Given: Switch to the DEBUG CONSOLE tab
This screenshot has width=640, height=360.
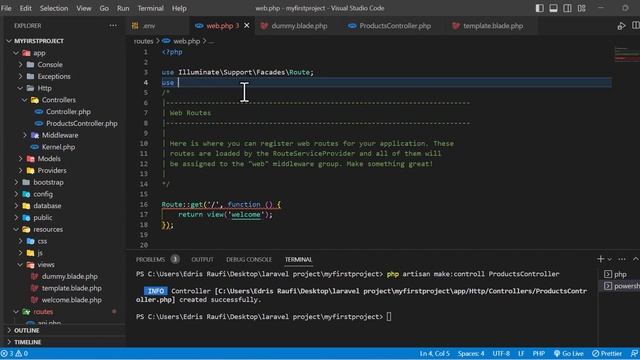Looking at the screenshot, I should pyautogui.click(x=249, y=260).
